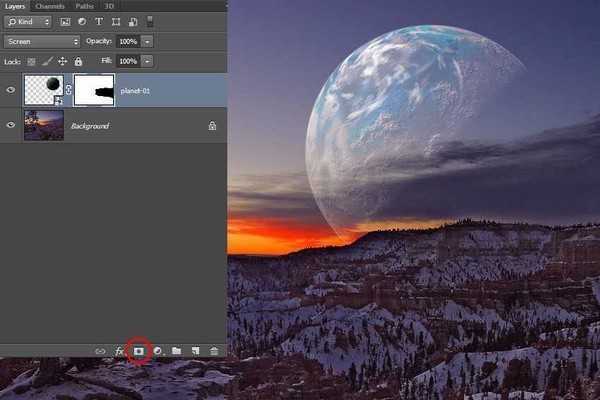Image resolution: width=600 pixels, height=400 pixels.
Task: Switch to the Paths tab
Action: coord(84,6)
